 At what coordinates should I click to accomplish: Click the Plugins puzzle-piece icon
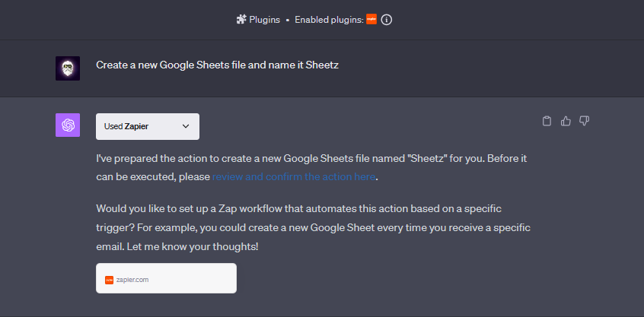click(x=241, y=19)
